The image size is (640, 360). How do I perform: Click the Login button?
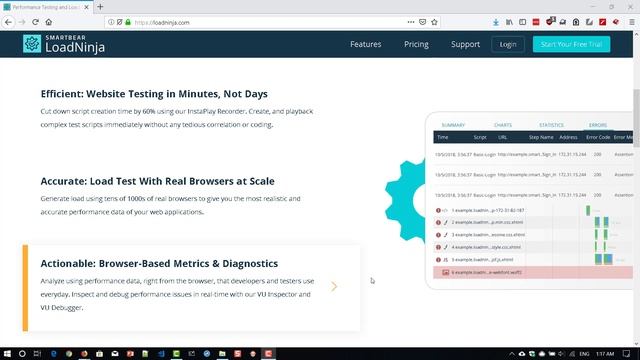508,44
